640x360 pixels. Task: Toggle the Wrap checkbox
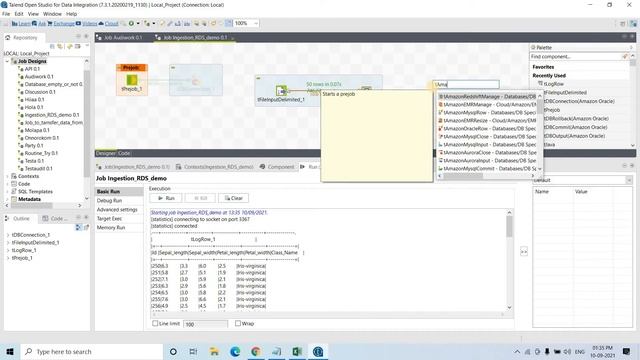pyautogui.click(x=238, y=323)
